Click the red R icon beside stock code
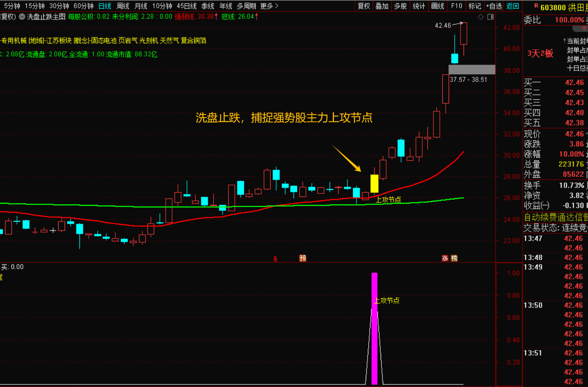The width and height of the screenshot is (588, 387). [x=536, y=6]
